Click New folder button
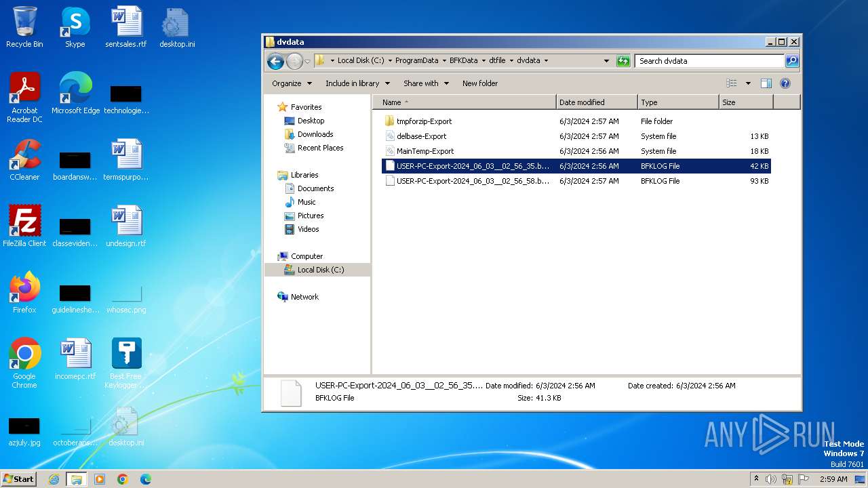Viewport: 868px width, 488px height. [x=480, y=83]
